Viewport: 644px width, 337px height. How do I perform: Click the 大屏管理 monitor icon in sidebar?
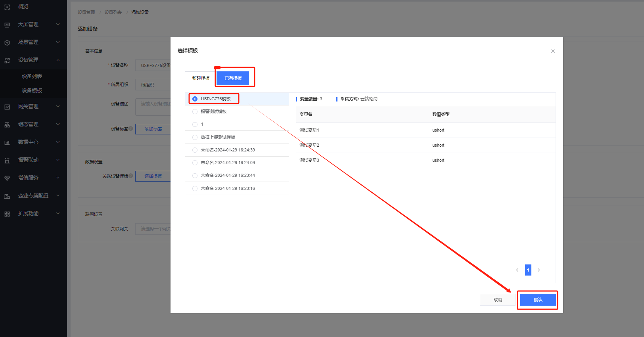coord(7,25)
